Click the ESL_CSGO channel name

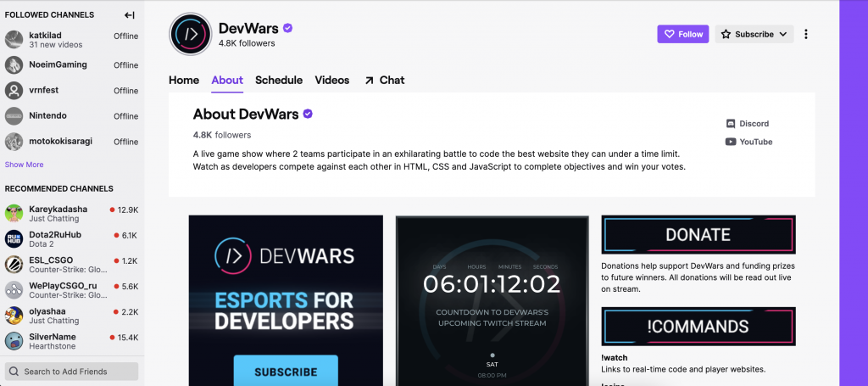pos(51,260)
